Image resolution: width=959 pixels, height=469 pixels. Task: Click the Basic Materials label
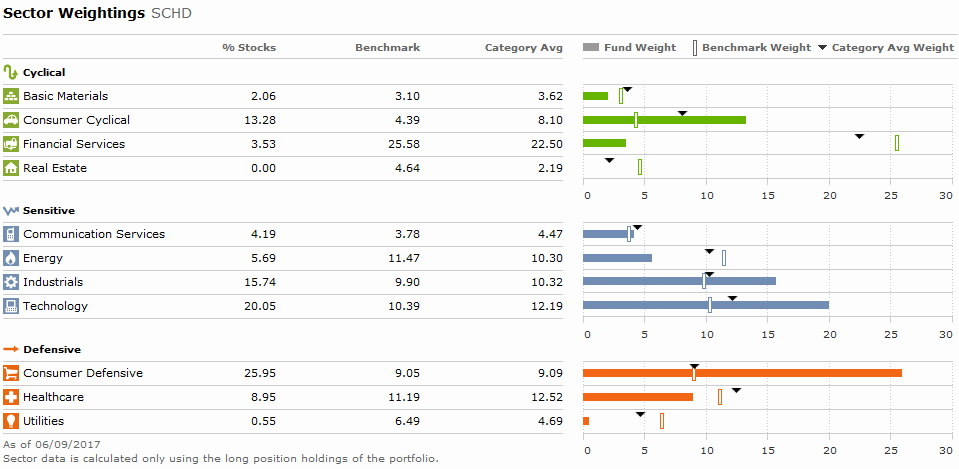[65, 96]
